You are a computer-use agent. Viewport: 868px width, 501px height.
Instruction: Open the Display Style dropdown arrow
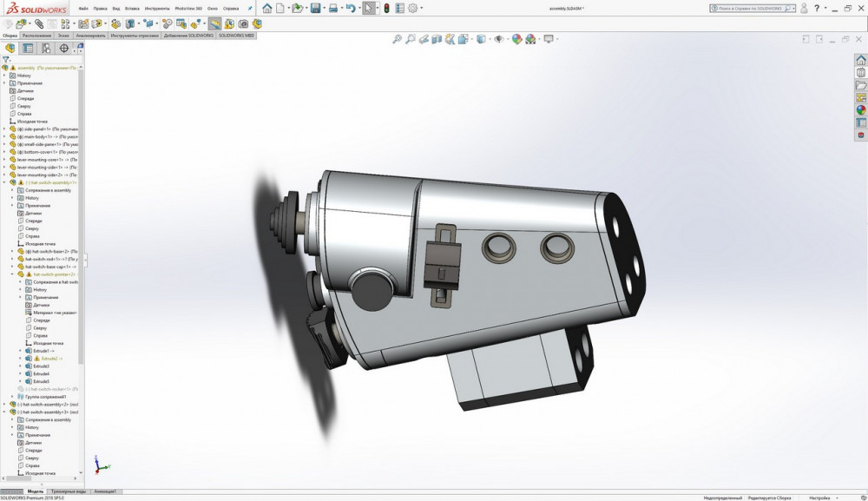tap(489, 39)
